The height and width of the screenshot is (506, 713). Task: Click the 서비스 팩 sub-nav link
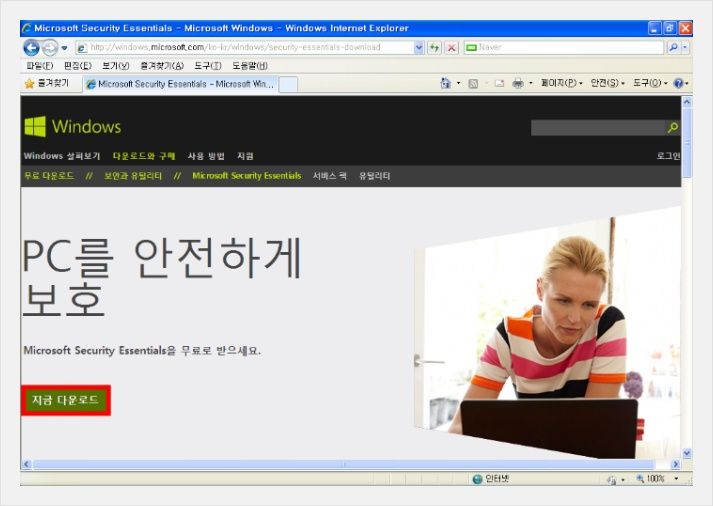[x=330, y=176]
